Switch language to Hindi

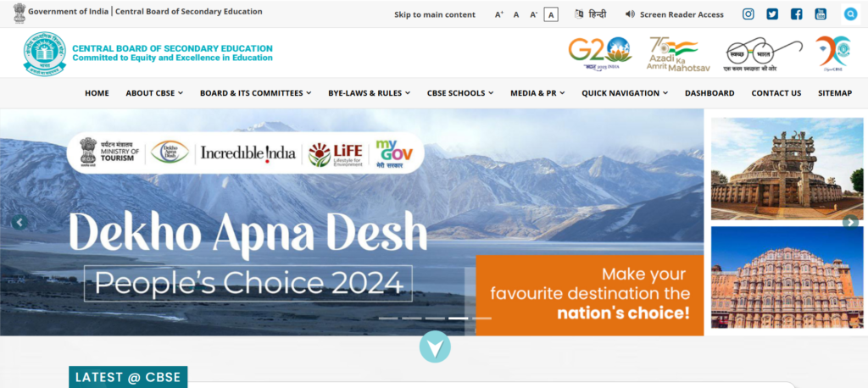click(591, 14)
